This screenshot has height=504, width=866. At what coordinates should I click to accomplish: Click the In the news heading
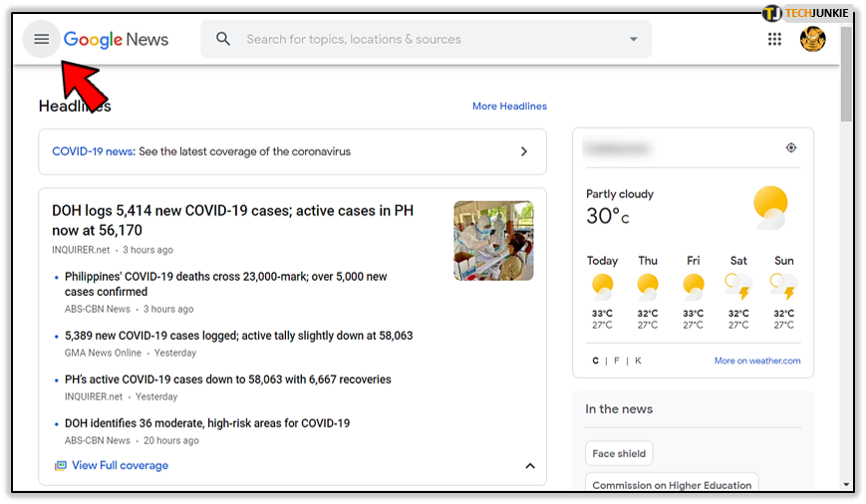click(619, 409)
